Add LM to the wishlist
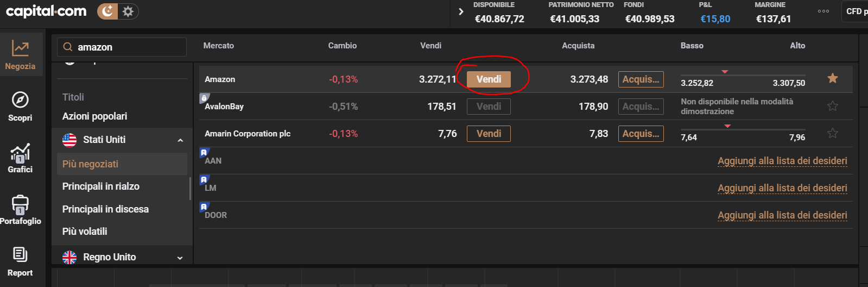 point(782,188)
